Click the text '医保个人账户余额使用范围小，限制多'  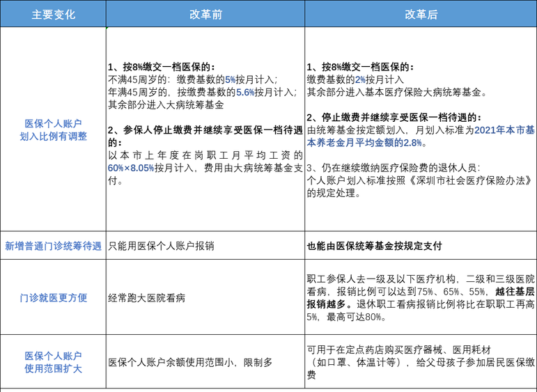click(x=190, y=362)
